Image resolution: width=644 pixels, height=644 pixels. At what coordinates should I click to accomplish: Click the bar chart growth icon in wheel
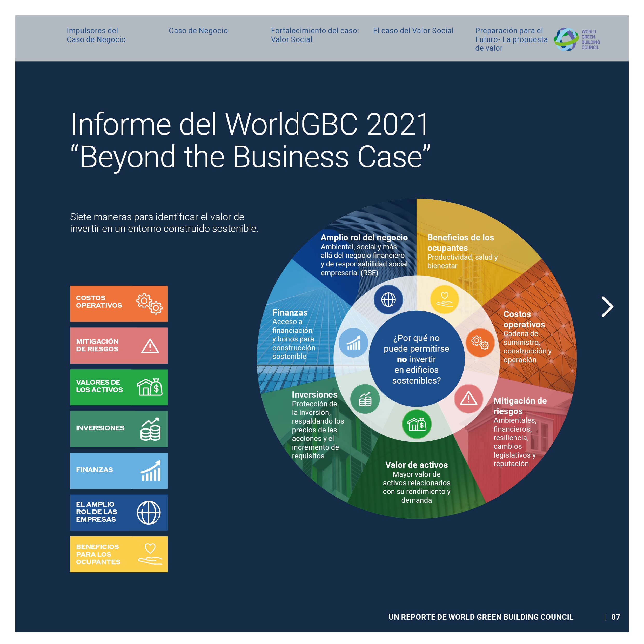[353, 343]
